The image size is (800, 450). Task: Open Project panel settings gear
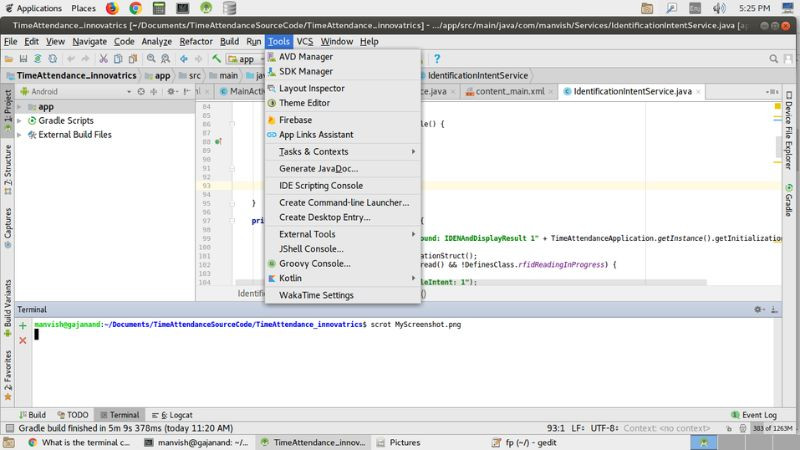(x=171, y=91)
